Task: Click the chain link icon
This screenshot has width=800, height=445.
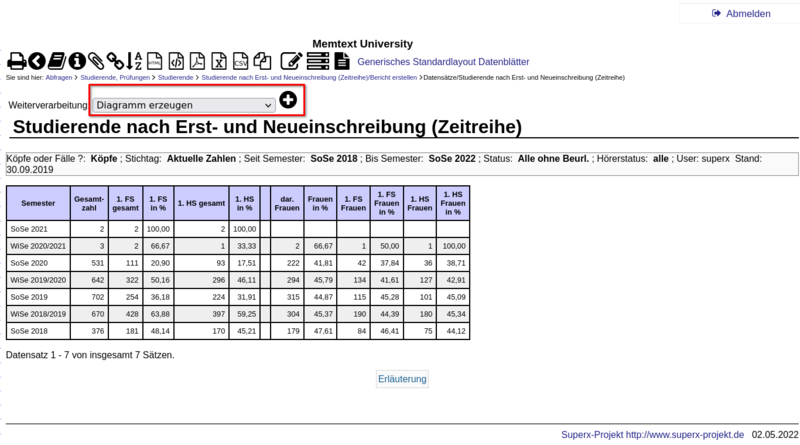Action: click(x=115, y=61)
